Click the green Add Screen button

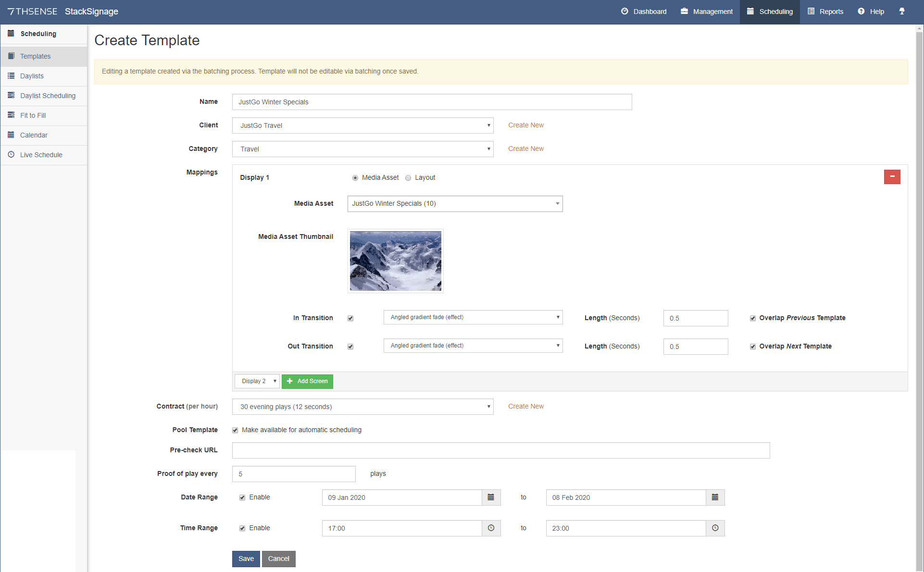307,381
